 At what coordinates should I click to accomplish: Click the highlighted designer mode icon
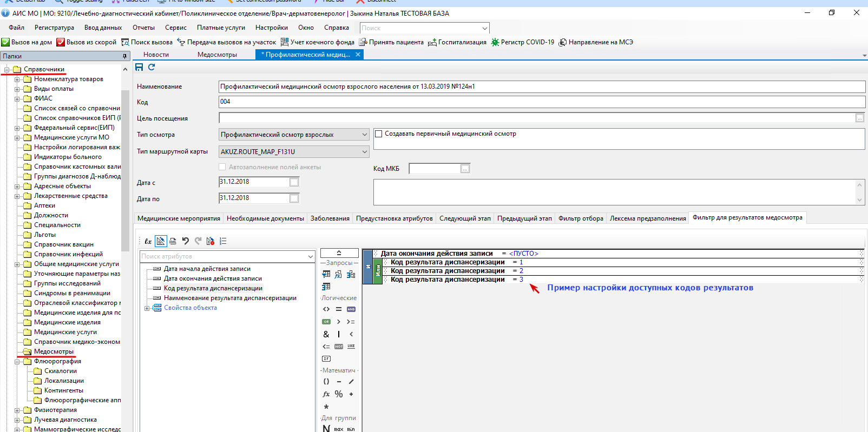click(161, 241)
